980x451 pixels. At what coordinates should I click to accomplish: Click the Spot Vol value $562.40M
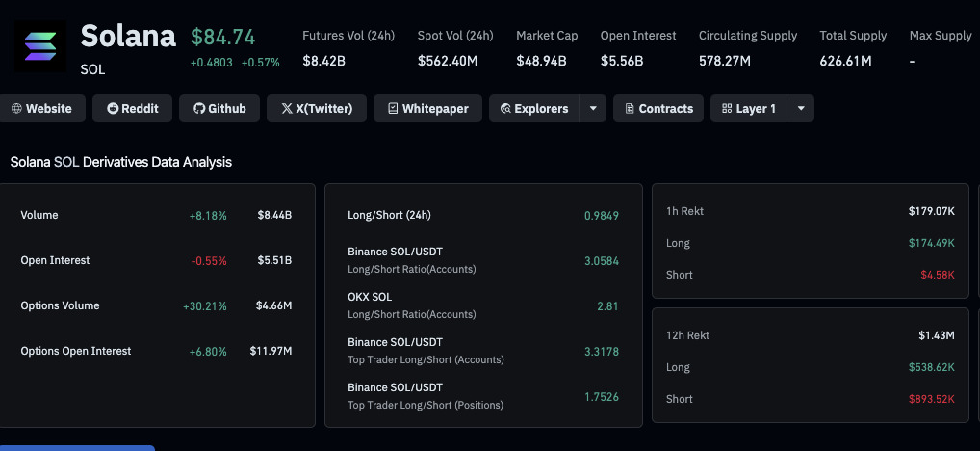[449, 62]
